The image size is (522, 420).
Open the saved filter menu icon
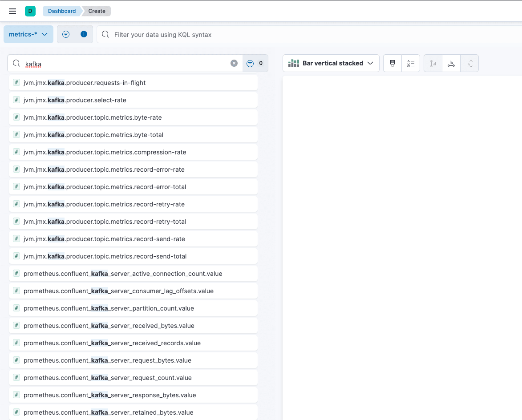[66, 34]
